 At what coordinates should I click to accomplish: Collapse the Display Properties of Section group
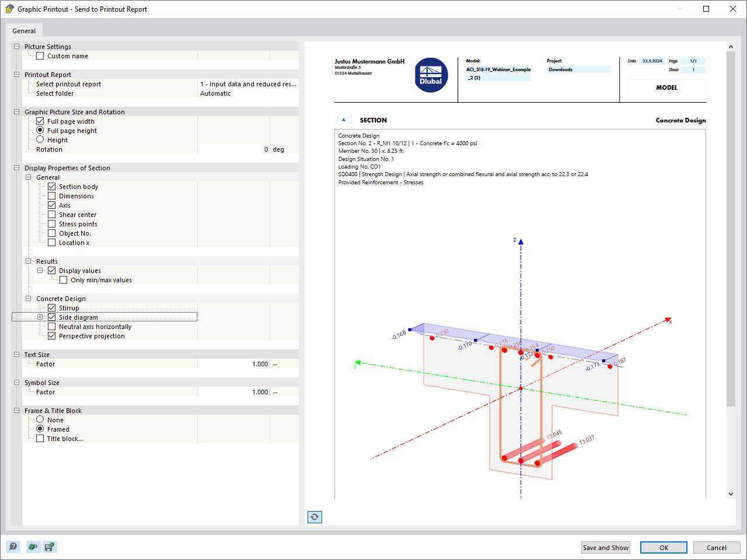pos(18,167)
